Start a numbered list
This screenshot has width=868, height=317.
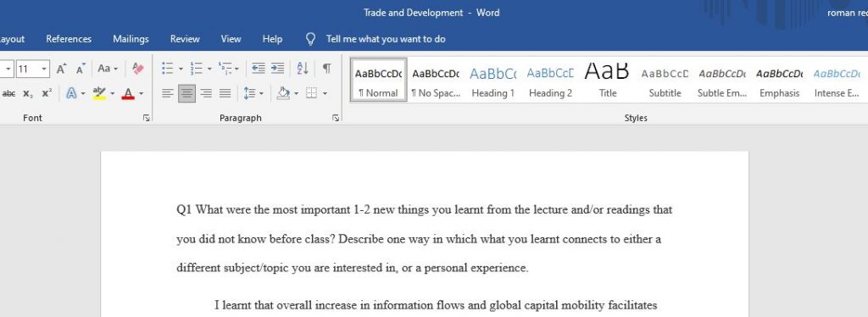197,69
